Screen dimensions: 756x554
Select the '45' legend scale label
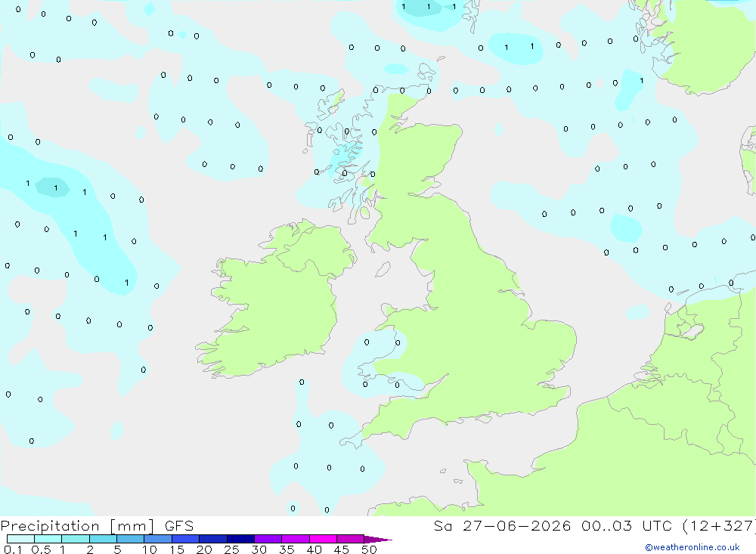342,549
